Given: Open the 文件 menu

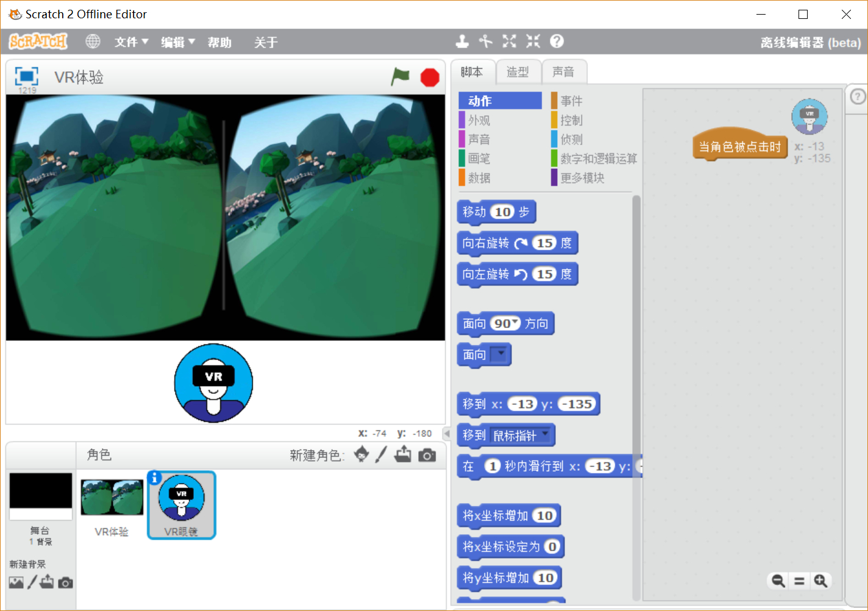Looking at the screenshot, I should pos(131,42).
